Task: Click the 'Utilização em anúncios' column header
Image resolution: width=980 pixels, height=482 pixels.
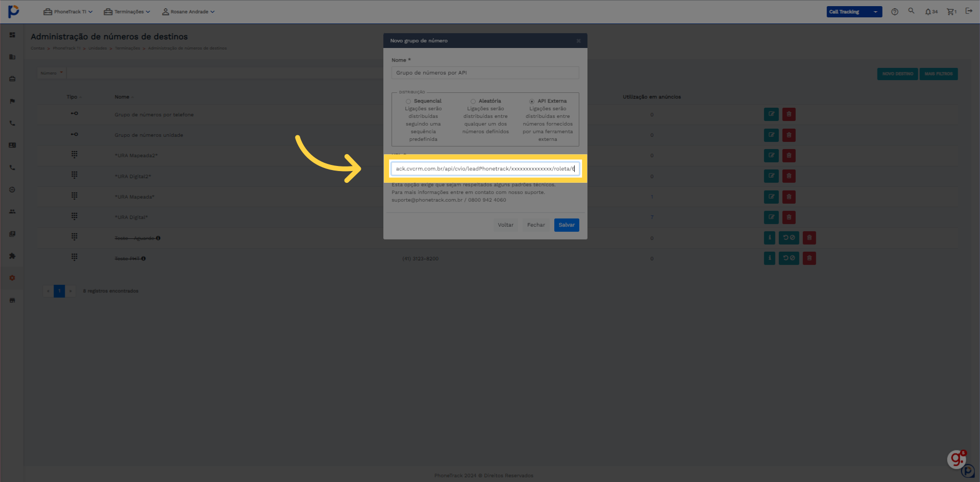Action: click(x=652, y=97)
